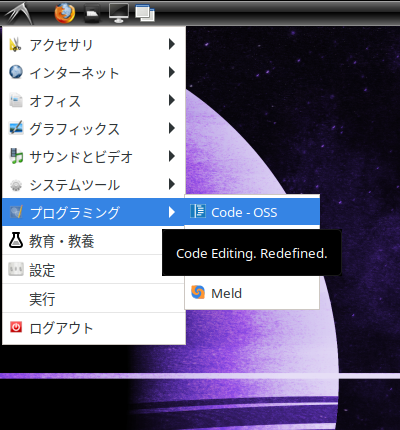
Task: Select the プログラミング menu entry
Action: point(94,212)
